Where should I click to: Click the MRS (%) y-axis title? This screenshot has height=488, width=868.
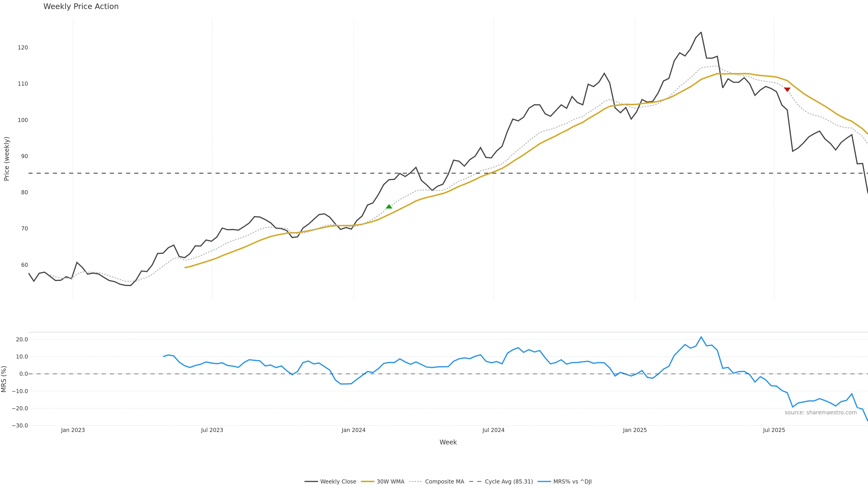tap(4, 379)
